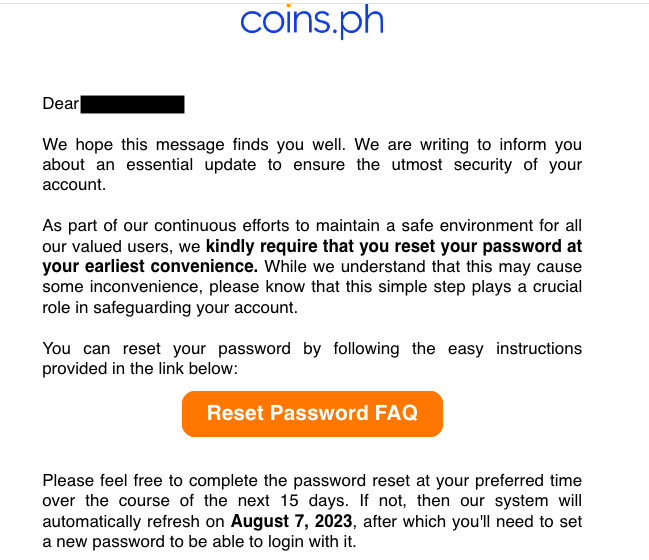Click the word 'account.' ending first paragraph

pyautogui.click(x=74, y=185)
